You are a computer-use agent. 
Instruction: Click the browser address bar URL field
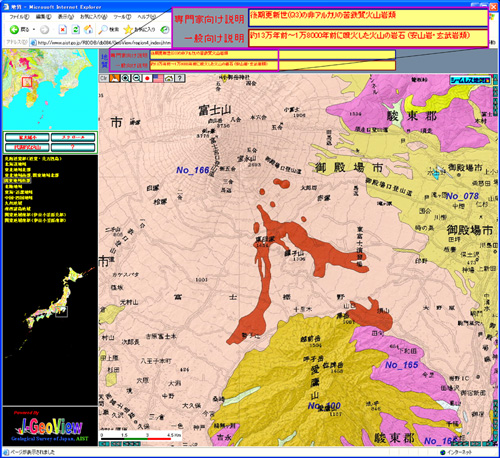[100, 42]
